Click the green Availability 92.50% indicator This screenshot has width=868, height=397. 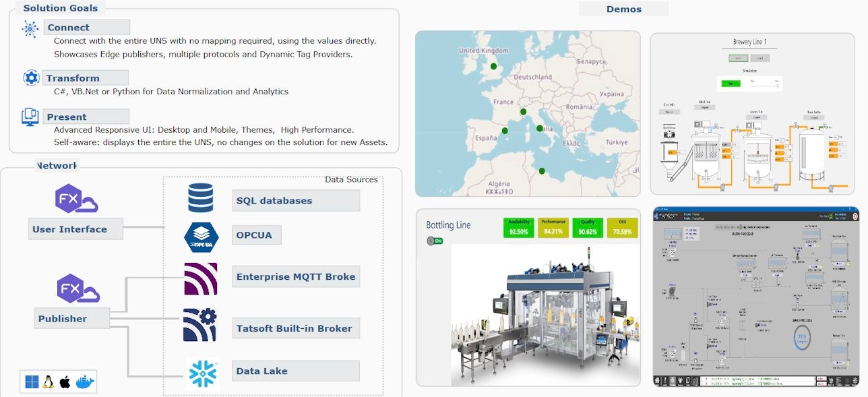[x=518, y=228]
